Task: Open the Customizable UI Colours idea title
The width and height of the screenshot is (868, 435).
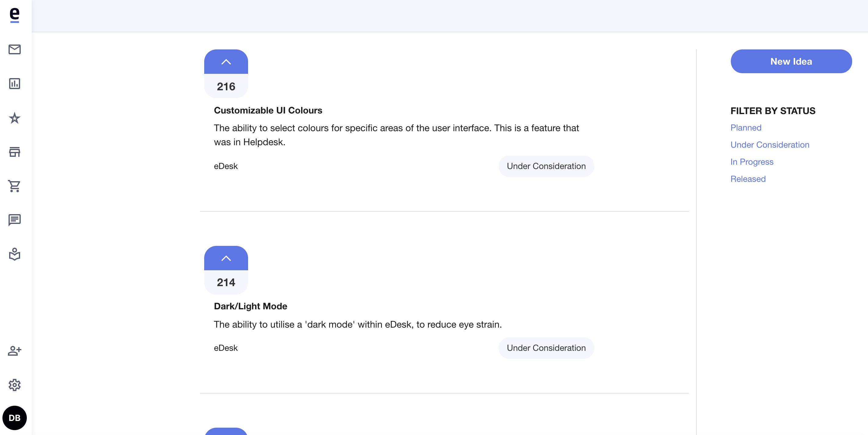Action: click(268, 111)
